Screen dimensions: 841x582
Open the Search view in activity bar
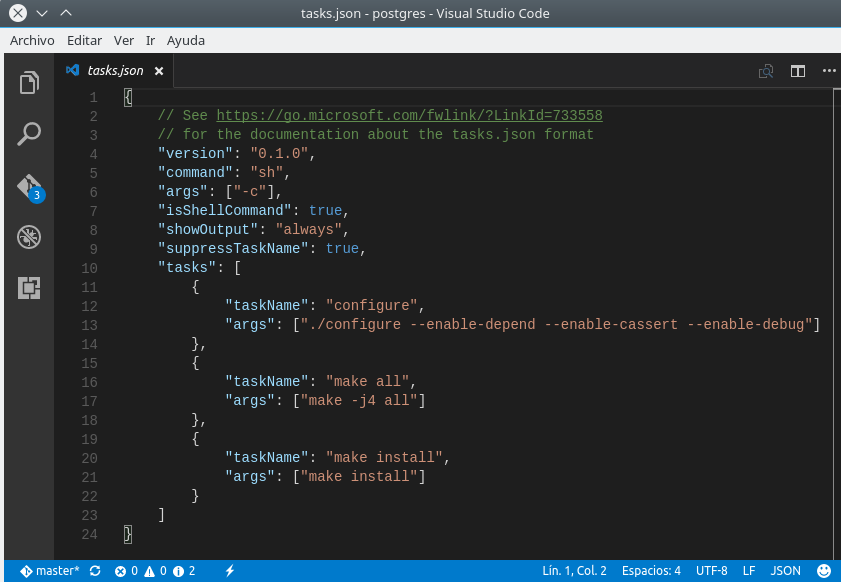point(29,134)
